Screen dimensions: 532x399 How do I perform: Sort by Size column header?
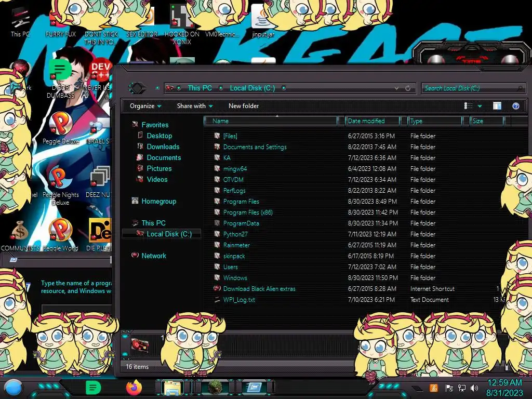487,121
